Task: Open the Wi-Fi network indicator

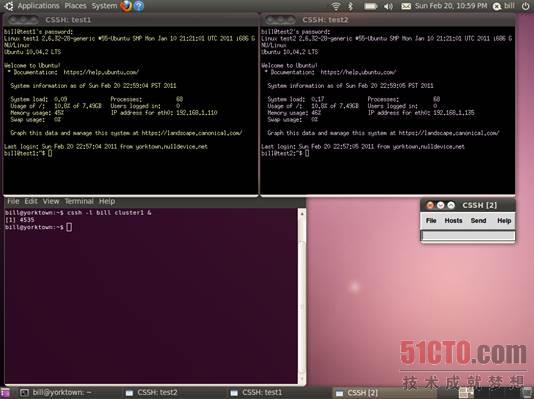Action: click(x=336, y=6)
